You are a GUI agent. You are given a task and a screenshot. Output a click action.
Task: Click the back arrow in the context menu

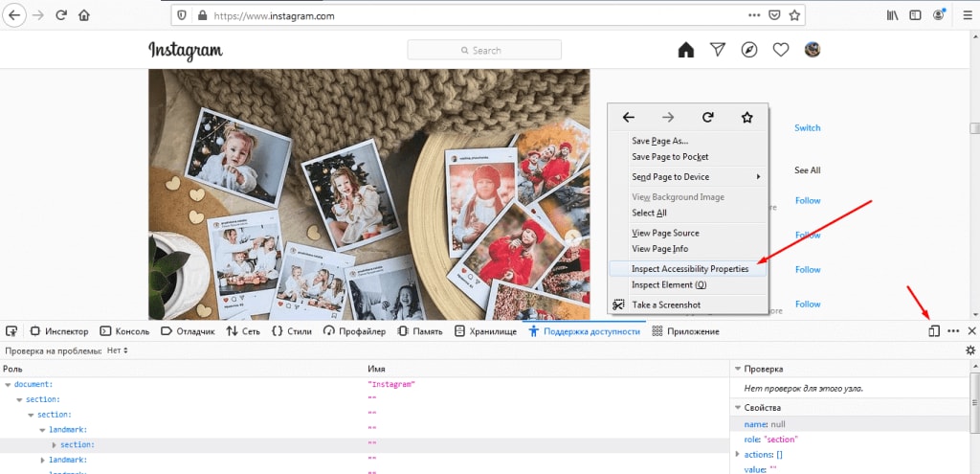click(629, 117)
